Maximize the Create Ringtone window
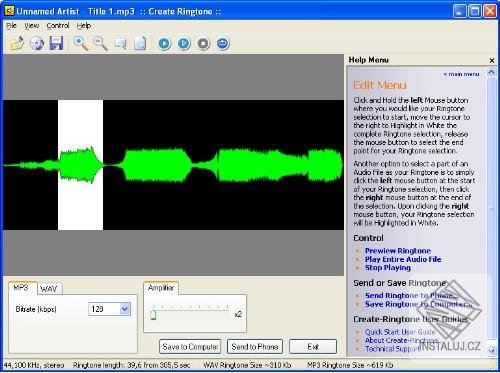Screen dimensions: 500x373 click(475, 11)
